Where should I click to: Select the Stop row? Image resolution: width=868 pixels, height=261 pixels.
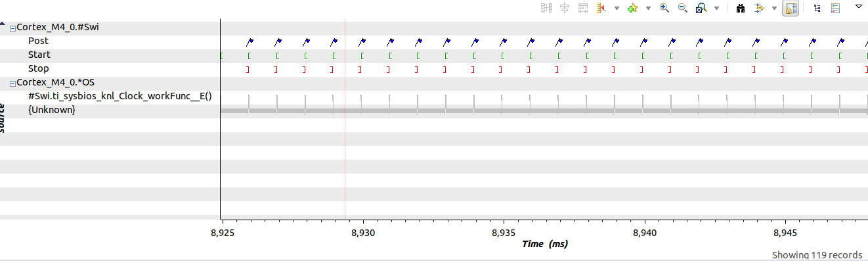(38, 68)
